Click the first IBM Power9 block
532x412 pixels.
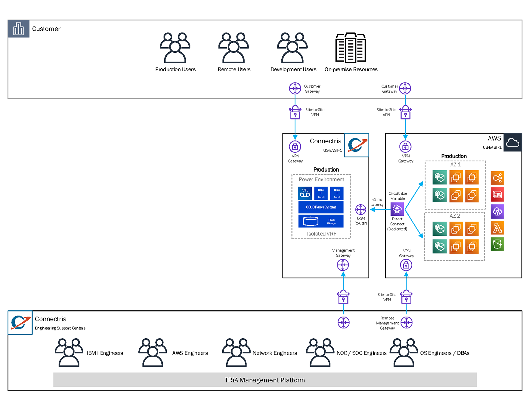(x=321, y=193)
